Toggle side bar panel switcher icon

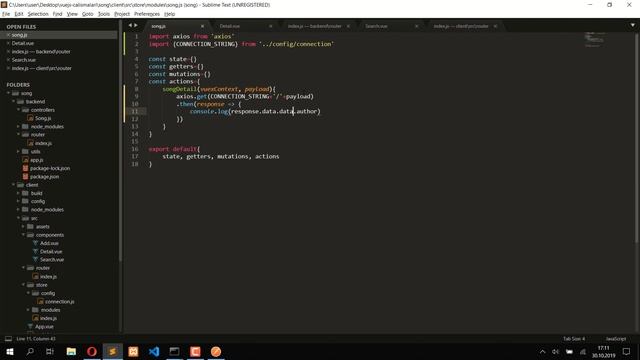[x=8, y=339]
